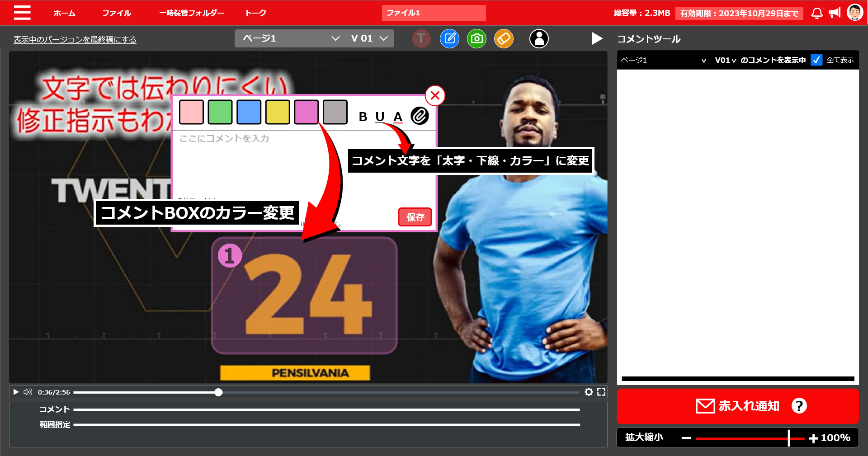The image size is (868, 456).
Task: Play the video
Action: tap(16, 392)
